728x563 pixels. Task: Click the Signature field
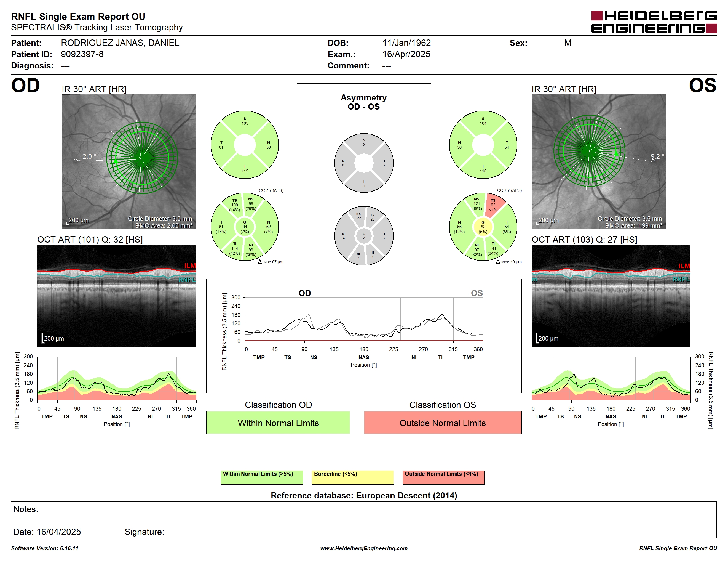tap(144, 532)
